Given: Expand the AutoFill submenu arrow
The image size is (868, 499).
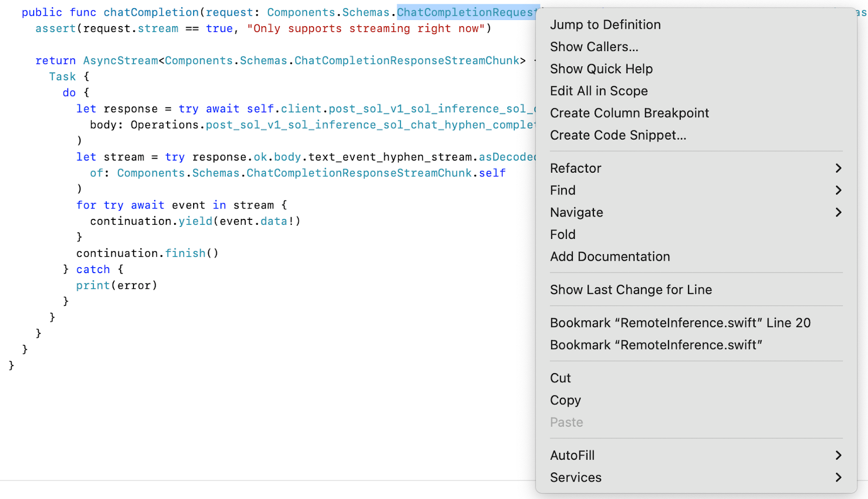Looking at the screenshot, I should point(838,456).
